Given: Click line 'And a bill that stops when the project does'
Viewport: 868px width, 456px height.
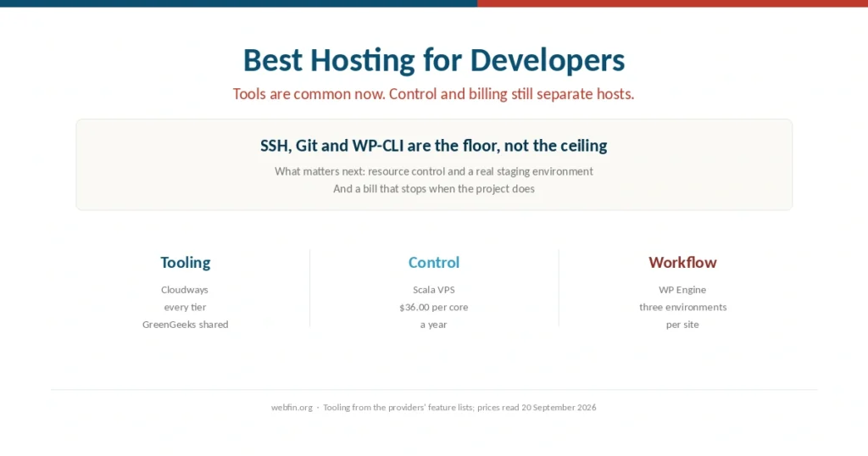Looking at the screenshot, I should pyautogui.click(x=433, y=189).
